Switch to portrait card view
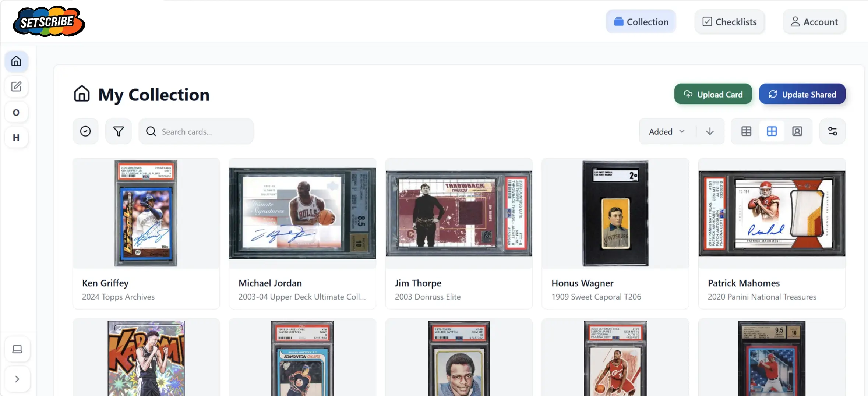 click(x=797, y=131)
